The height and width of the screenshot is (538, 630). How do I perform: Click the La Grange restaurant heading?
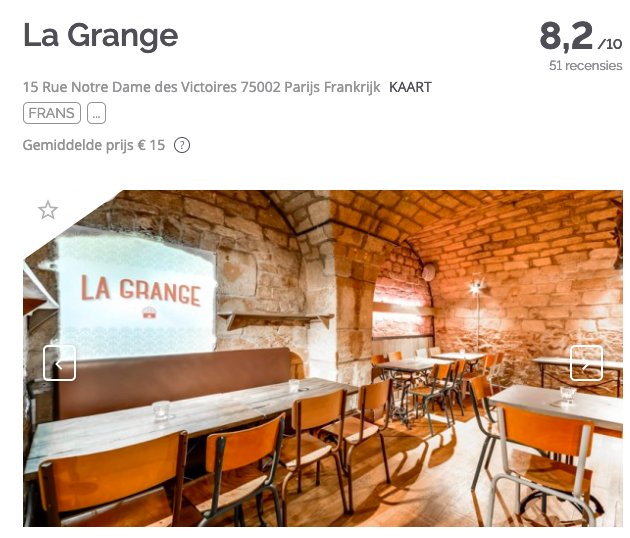[100, 36]
